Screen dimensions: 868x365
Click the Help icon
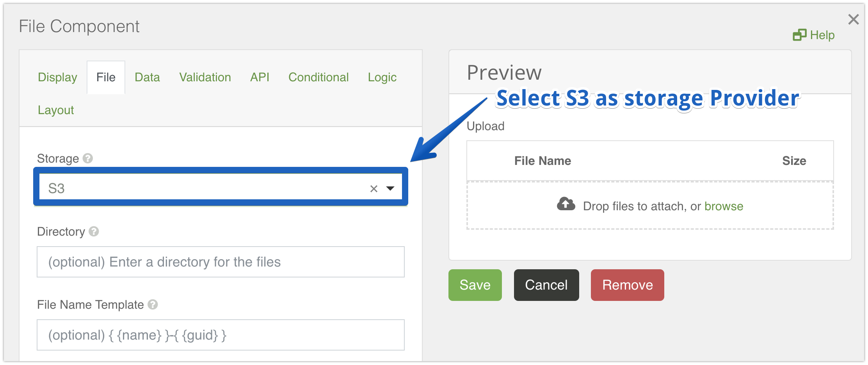click(x=799, y=35)
